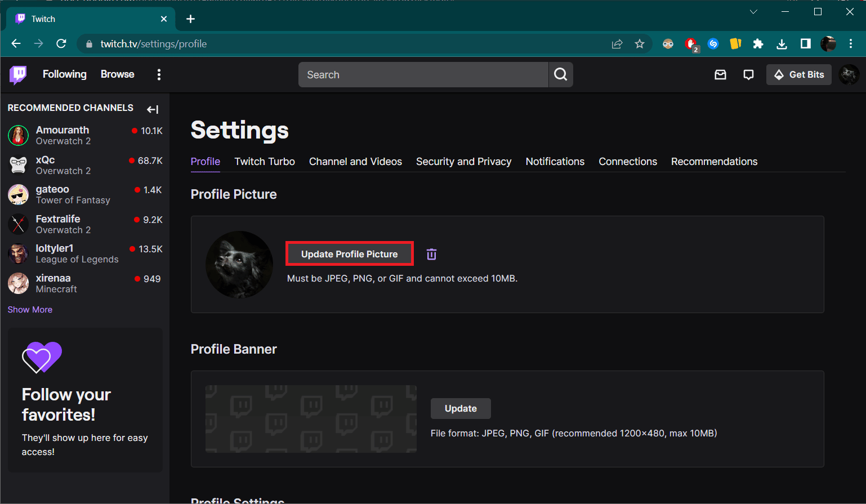Viewport: 866px width, 504px height.
Task: Open loltyler1 channel name
Action: click(x=55, y=248)
